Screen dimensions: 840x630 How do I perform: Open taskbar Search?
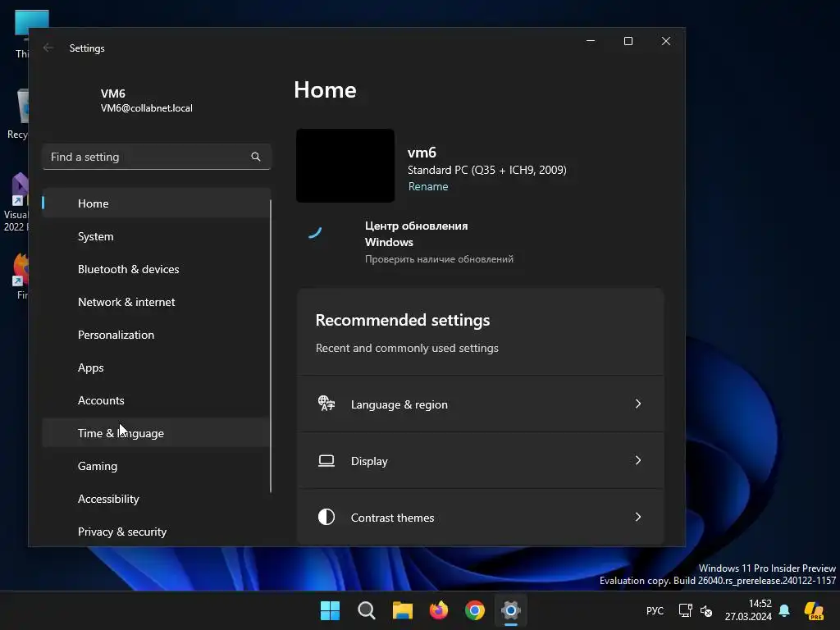pos(367,610)
